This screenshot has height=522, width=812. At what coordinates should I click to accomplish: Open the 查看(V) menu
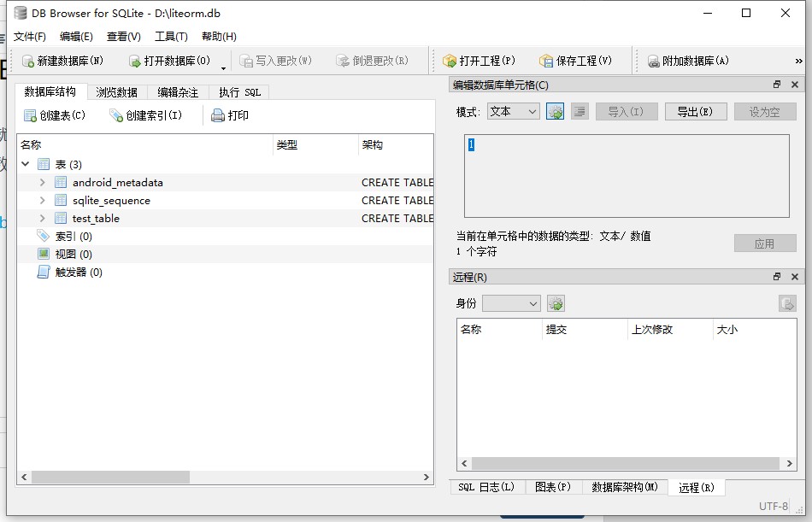123,36
